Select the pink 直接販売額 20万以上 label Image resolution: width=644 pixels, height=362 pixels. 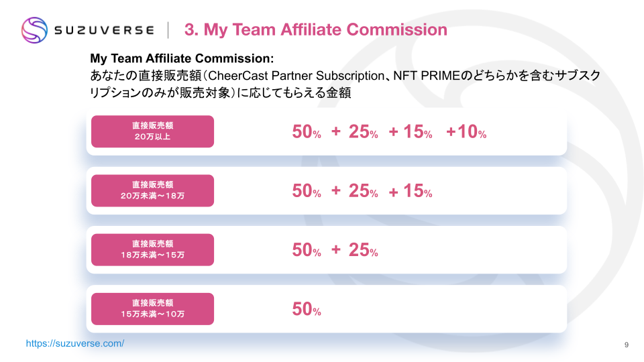(152, 131)
